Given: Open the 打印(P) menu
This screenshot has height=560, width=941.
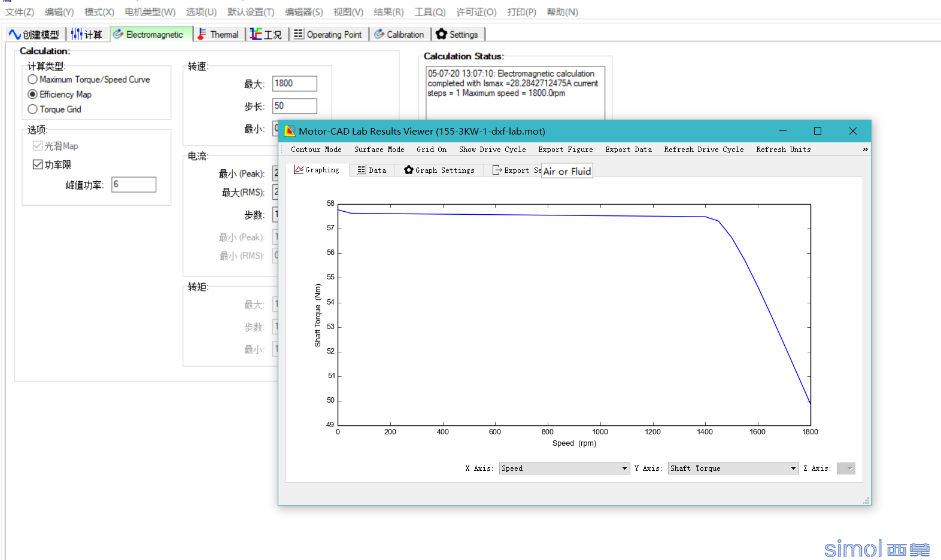Looking at the screenshot, I should [x=521, y=12].
